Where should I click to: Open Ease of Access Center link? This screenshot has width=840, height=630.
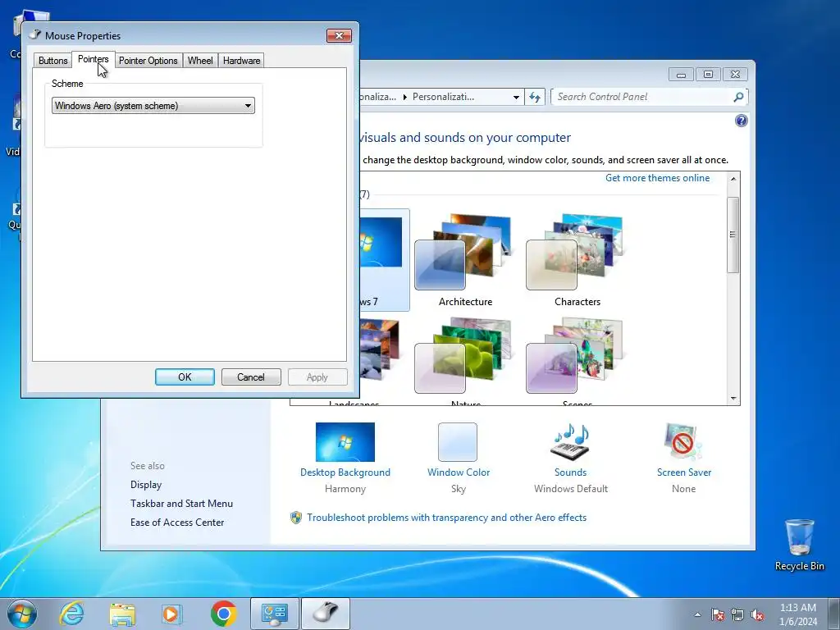tap(177, 523)
